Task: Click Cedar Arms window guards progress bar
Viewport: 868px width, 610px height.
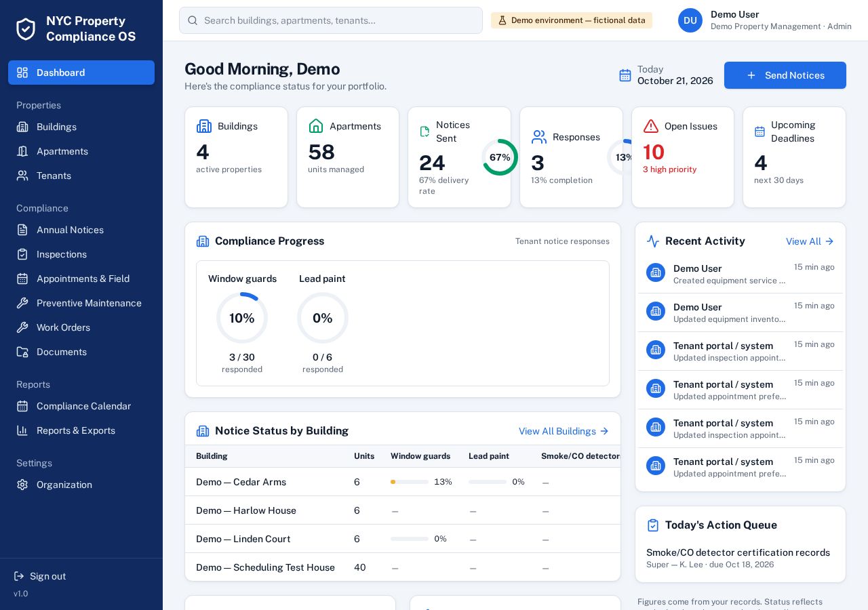Action: click(410, 482)
